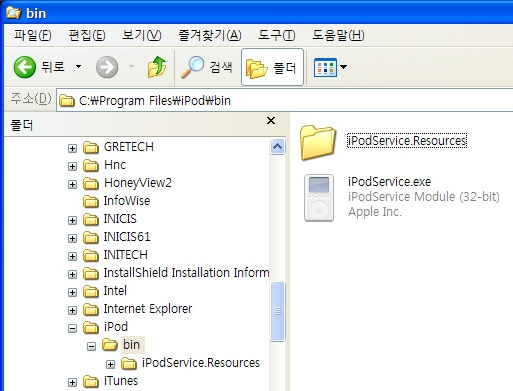Select the Intel folder icon
Viewport: 513px width, 391px height.
(x=91, y=291)
